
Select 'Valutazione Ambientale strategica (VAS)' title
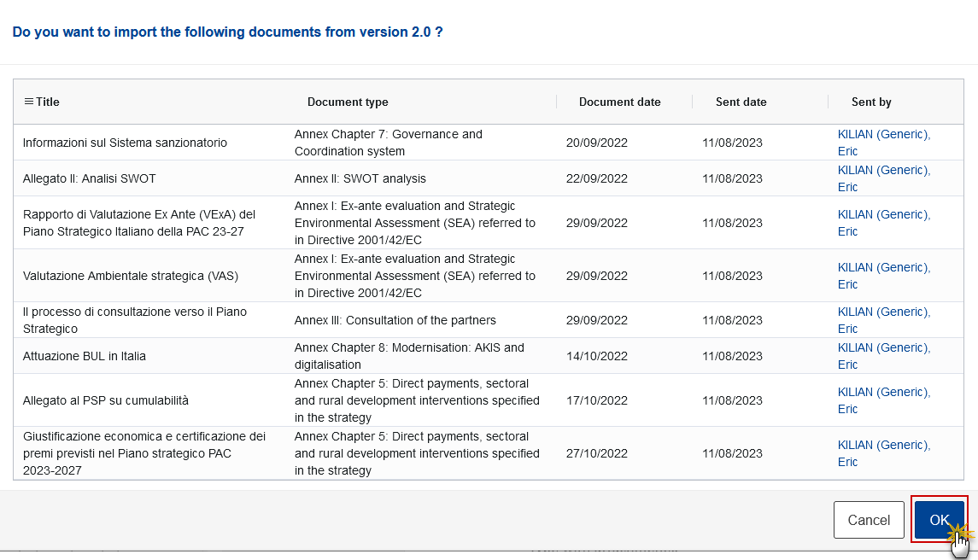coord(131,276)
